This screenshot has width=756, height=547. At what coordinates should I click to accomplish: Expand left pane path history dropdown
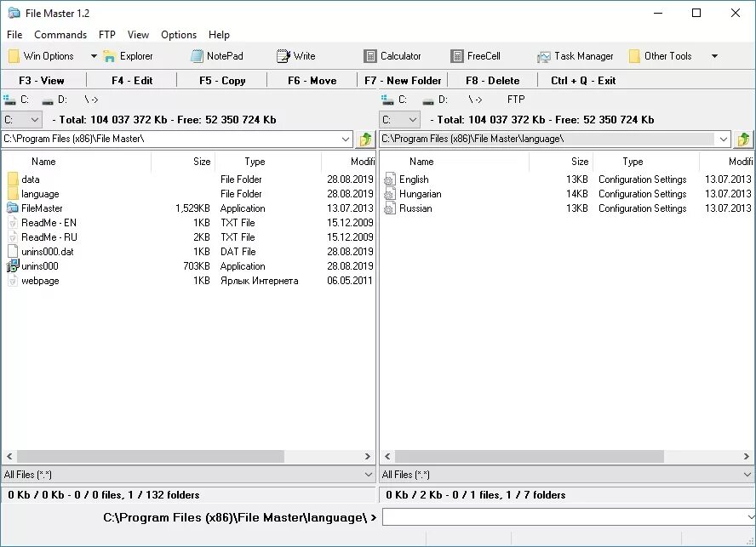[x=345, y=140]
